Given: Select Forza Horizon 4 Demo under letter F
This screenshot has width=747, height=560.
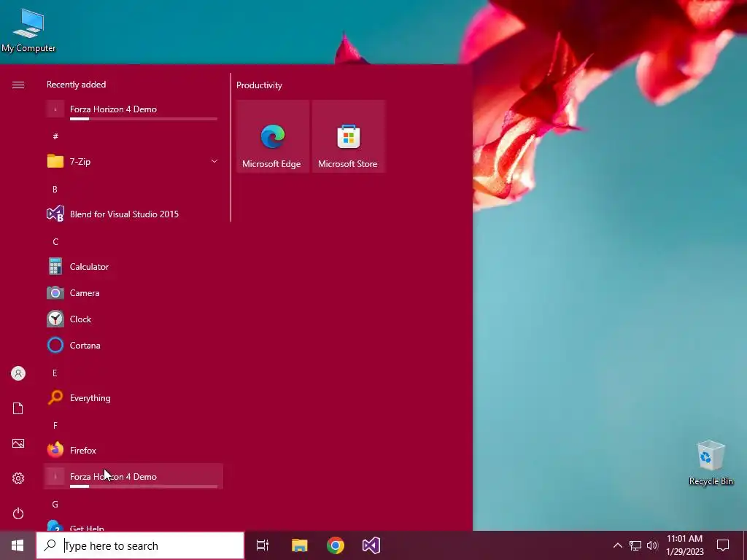Looking at the screenshot, I should coord(133,476).
